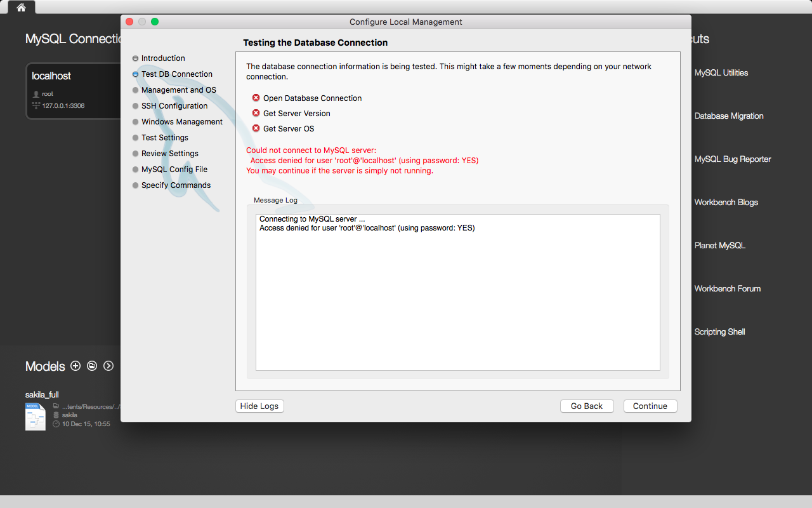Go to the Management and OS step

point(178,90)
